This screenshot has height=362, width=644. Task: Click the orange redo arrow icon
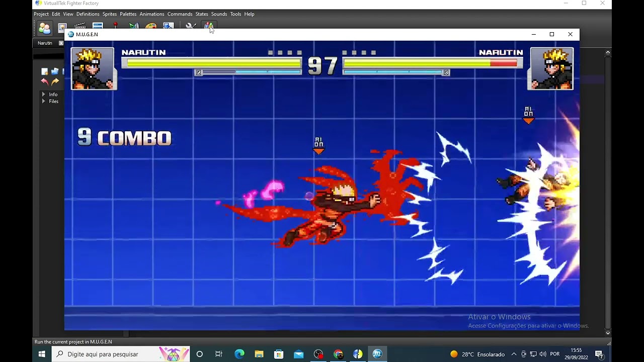(x=55, y=81)
